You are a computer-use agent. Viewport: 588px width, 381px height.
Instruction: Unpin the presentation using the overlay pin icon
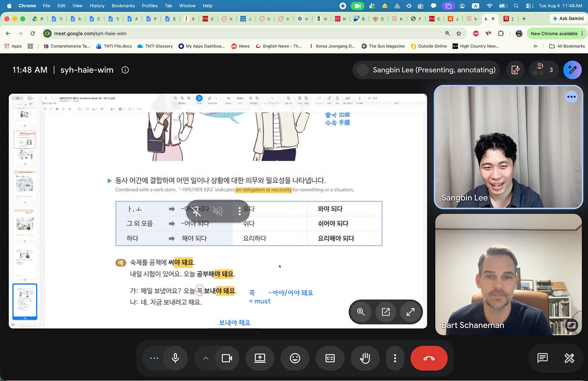click(x=197, y=211)
